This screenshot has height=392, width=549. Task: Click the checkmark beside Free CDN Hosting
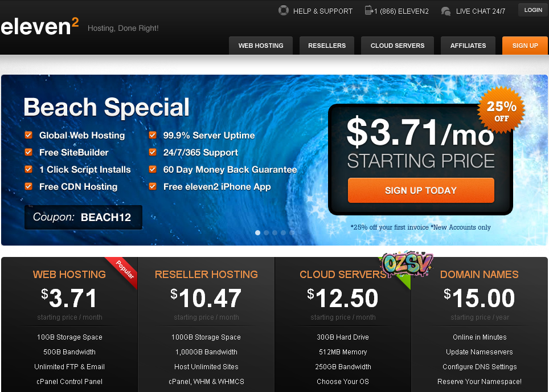click(x=28, y=186)
